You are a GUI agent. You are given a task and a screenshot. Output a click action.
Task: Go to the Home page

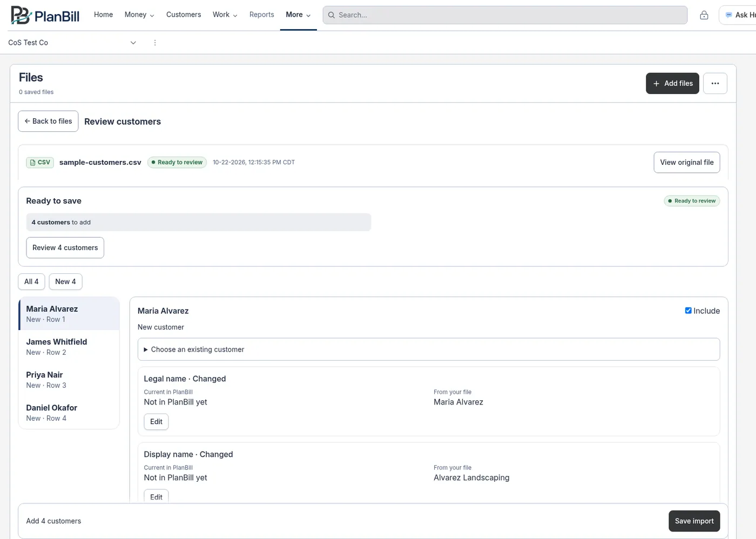point(103,15)
